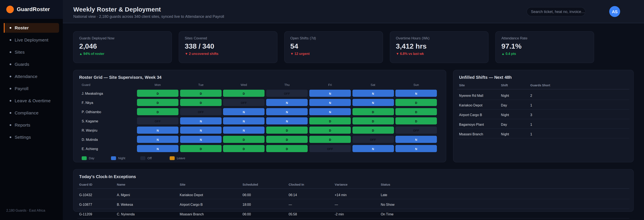Open Live Deployment in sidebar

31,40
